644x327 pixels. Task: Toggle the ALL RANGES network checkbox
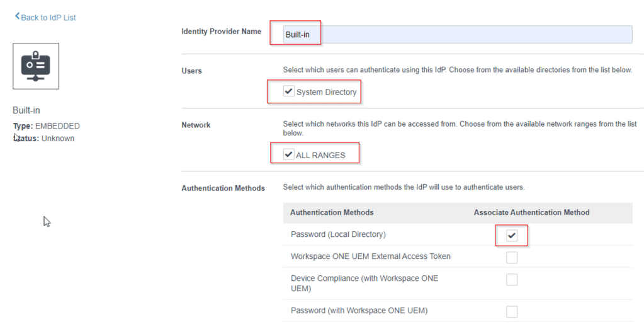coord(289,154)
